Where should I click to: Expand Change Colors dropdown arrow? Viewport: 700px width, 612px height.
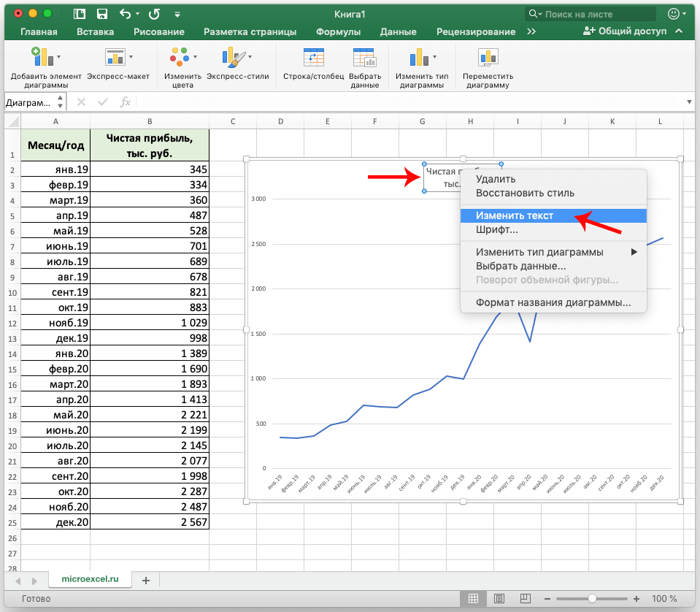coord(195,57)
